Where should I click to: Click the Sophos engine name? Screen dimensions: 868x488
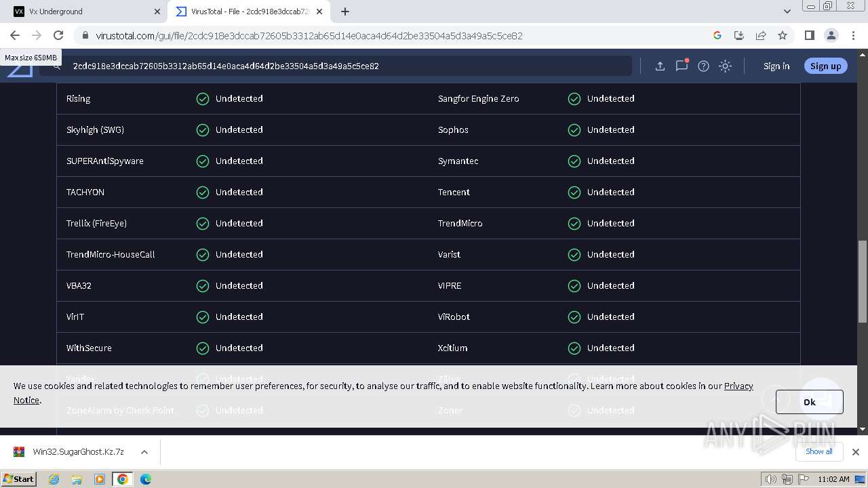pyautogui.click(x=453, y=129)
